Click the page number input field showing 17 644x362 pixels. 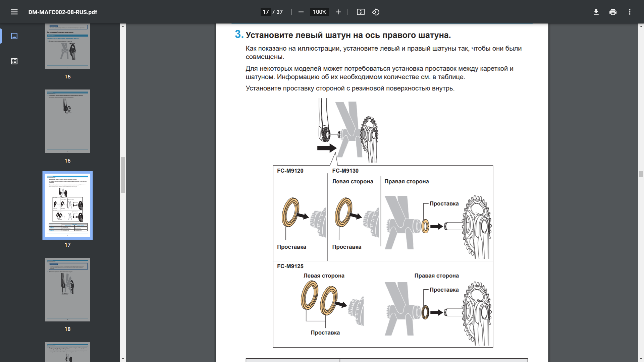(266, 12)
